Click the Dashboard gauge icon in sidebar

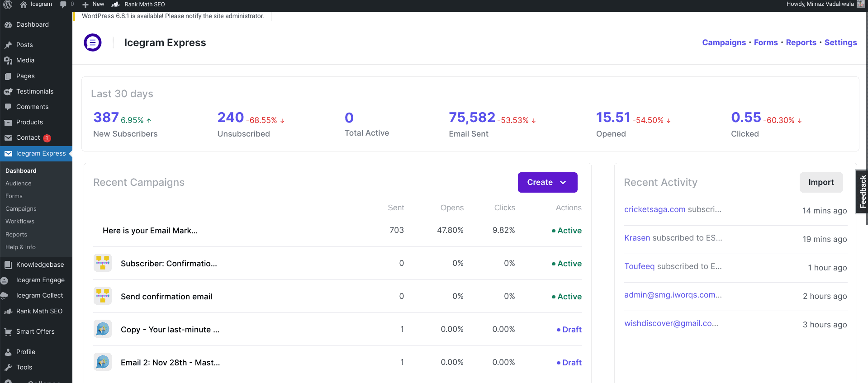pos(8,25)
